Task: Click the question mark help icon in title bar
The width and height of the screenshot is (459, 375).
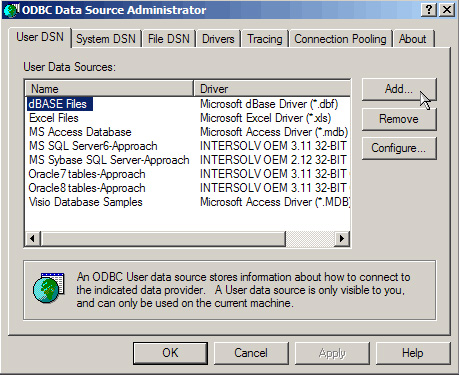Action: (x=429, y=10)
